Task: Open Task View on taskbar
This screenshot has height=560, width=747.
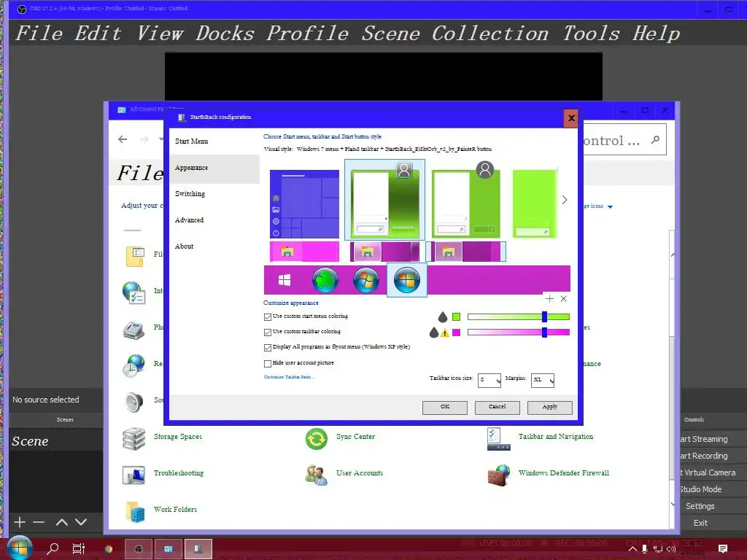Action: pyautogui.click(x=79, y=548)
